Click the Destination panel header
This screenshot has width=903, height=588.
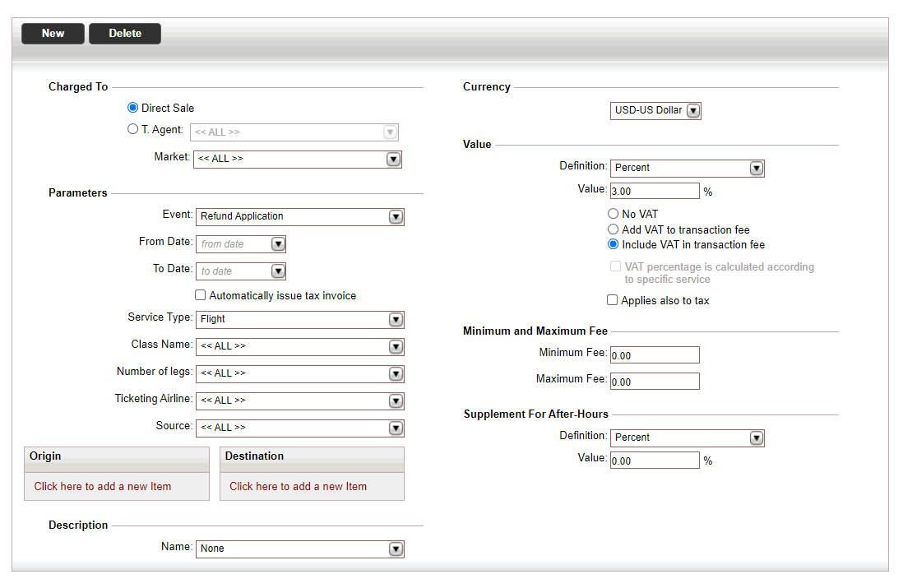coord(313,460)
